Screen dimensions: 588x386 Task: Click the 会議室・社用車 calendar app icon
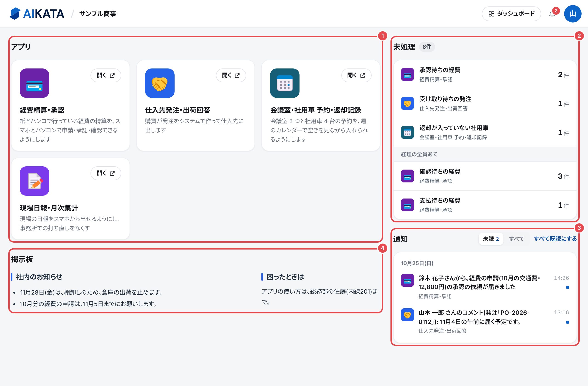(x=285, y=83)
